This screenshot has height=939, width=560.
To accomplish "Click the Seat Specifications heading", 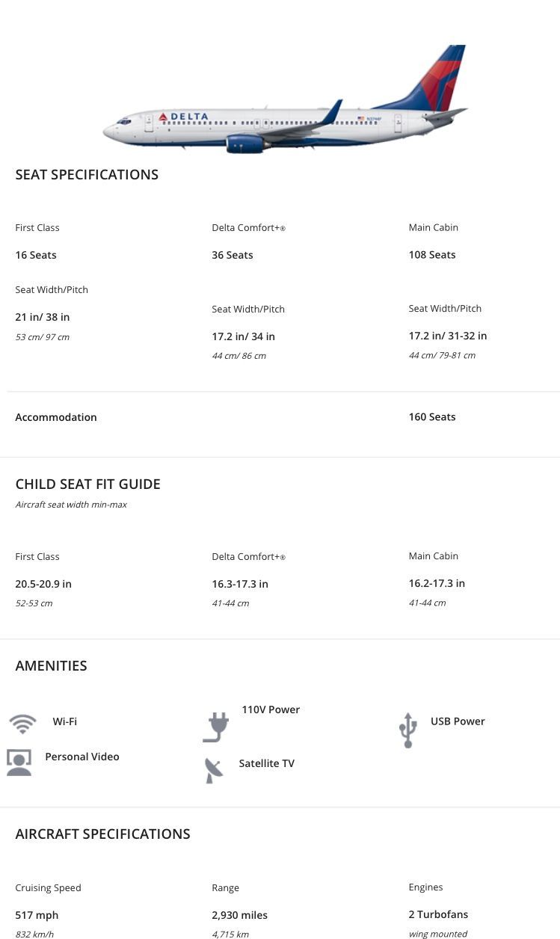I will point(87,174).
